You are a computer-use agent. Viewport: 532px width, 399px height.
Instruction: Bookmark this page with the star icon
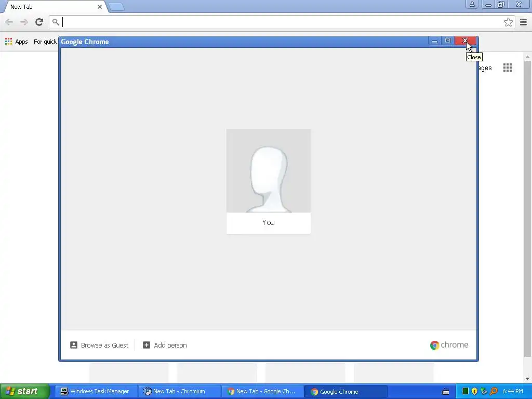pyautogui.click(x=508, y=22)
